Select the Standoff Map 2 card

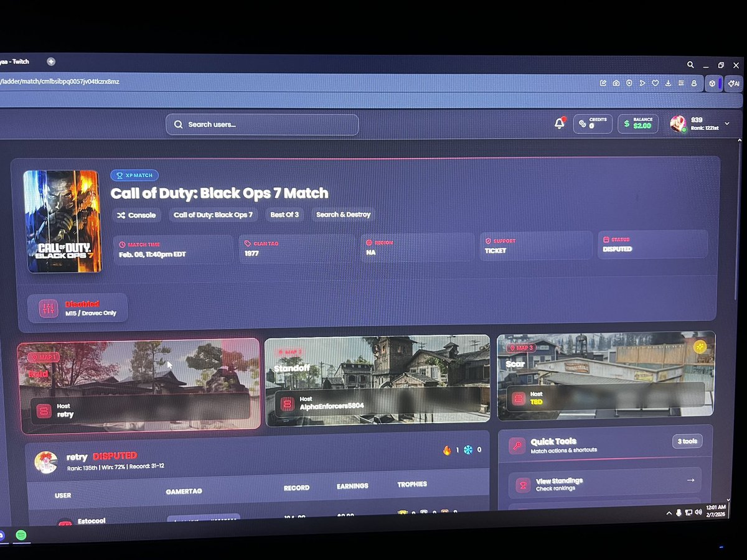377,381
